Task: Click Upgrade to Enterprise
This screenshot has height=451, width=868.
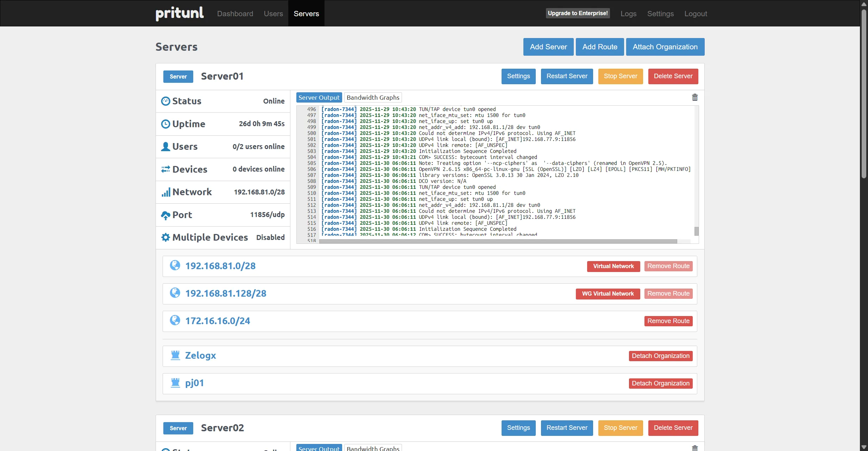Action: click(x=578, y=13)
